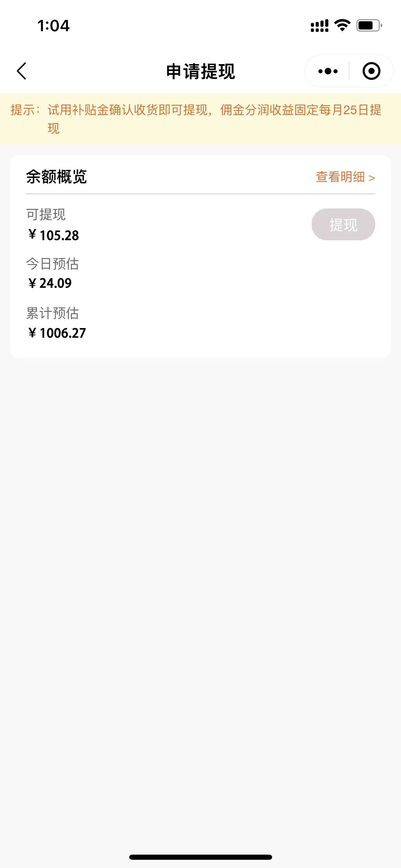Tap the 累计预估 label
401x868 pixels.
click(x=52, y=313)
